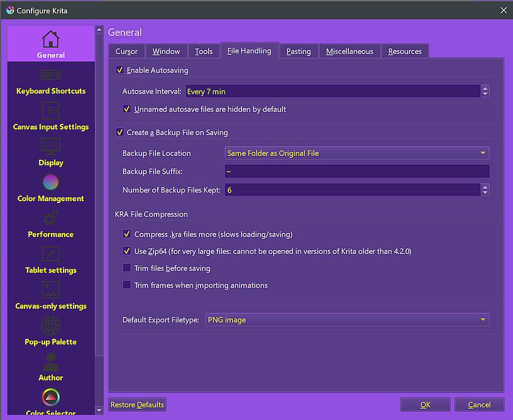Open the Display monitor icon
This screenshot has width=513, height=420.
51,146
